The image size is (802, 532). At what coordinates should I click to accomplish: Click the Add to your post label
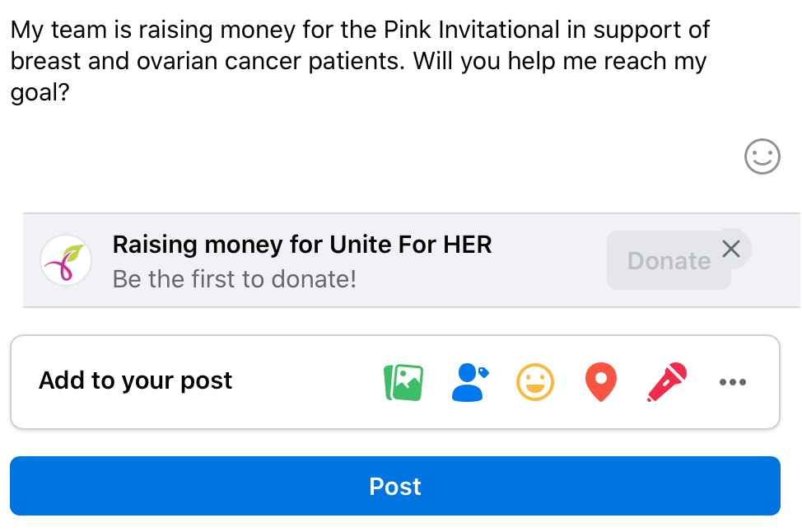click(x=136, y=380)
